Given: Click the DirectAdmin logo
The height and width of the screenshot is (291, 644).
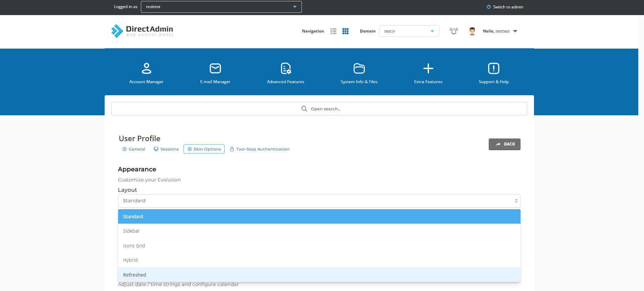Looking at the screenshot, I should click(142, 31).
